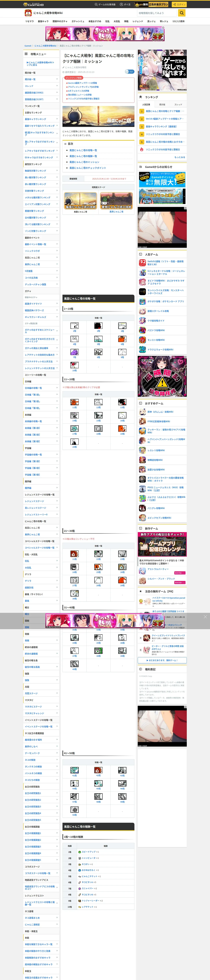The width and height of the screenshot is (210, 980).
Task: Expand the ソニックコラボ sidebar row arrow
Action: [57, 251]
